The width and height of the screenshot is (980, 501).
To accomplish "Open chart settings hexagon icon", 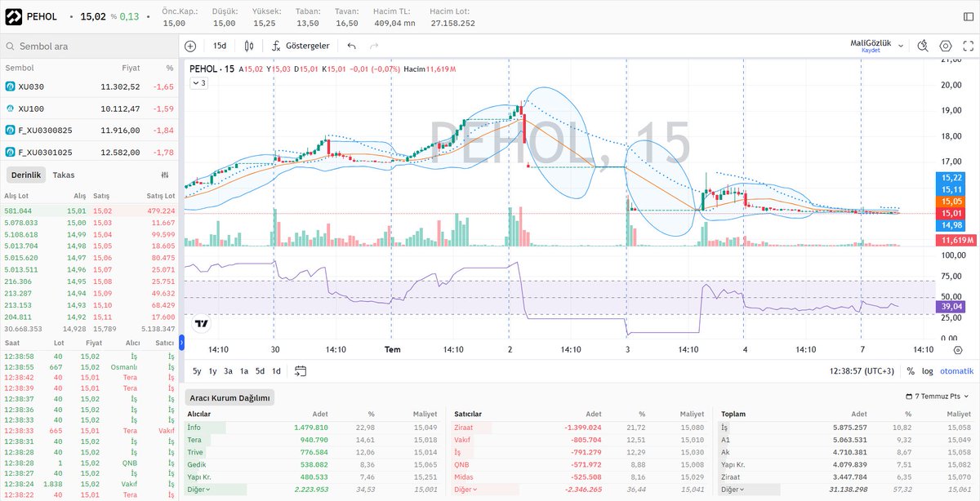I will [946, 47].
